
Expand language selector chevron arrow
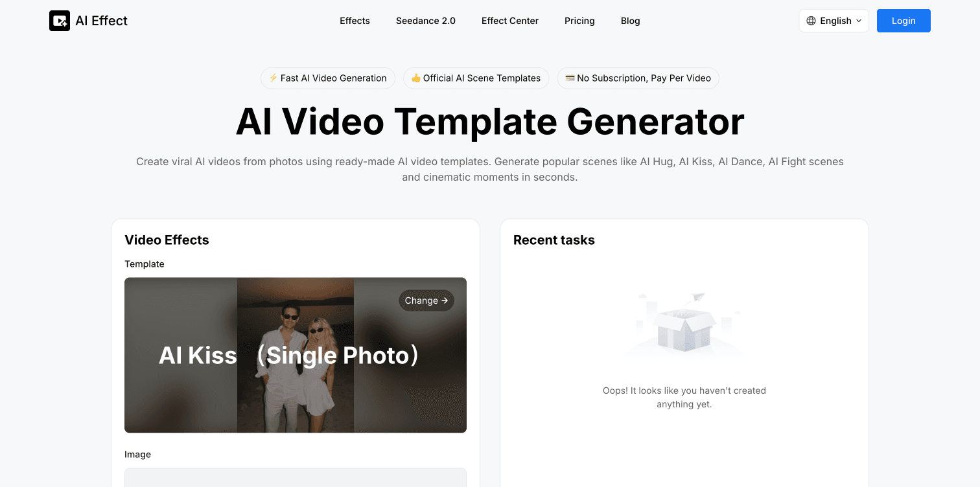tap(859, 21)
